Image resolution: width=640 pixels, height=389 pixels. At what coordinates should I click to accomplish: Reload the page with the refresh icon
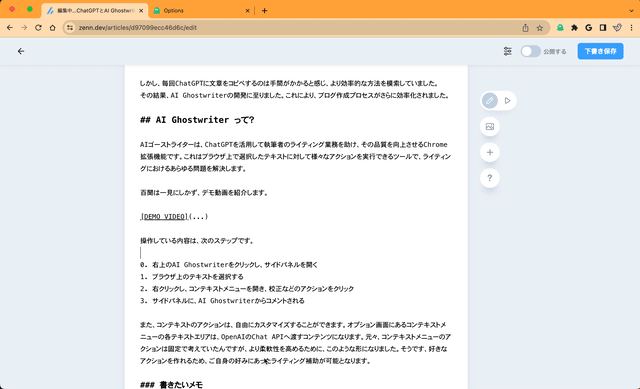coord(38,28)
